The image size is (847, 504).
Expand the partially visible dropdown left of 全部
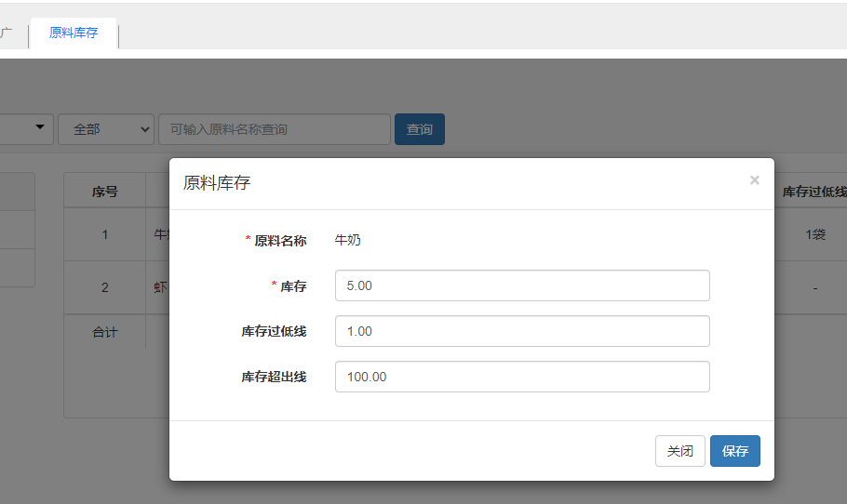coord(28,128)
